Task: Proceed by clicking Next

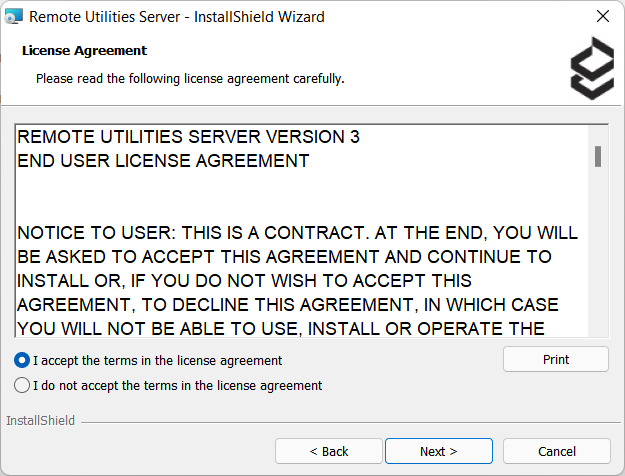Action: (x=438, y=451)
